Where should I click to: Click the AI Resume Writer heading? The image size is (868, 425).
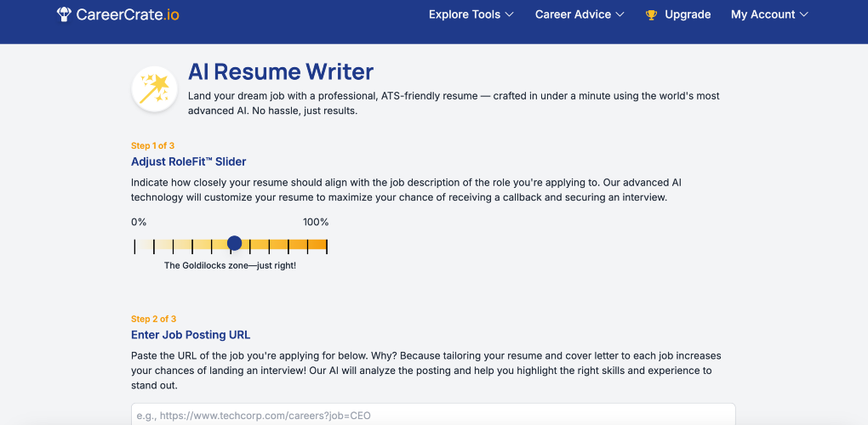[281, 72]
